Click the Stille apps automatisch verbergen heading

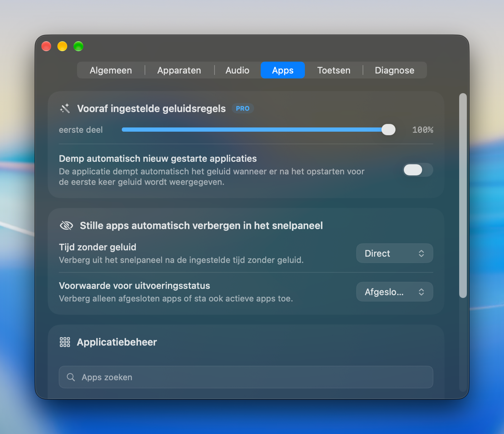(x=201, y=226)
